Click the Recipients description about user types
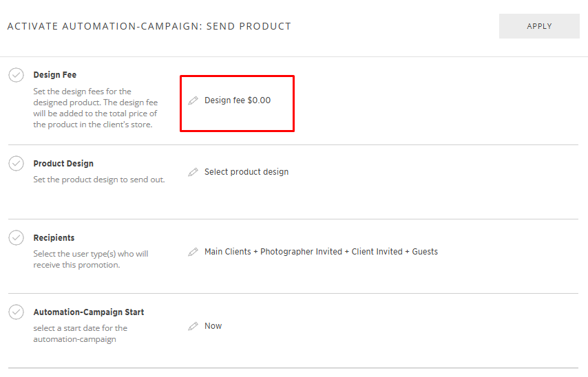588x377 pixels. (x=90, y=259)
